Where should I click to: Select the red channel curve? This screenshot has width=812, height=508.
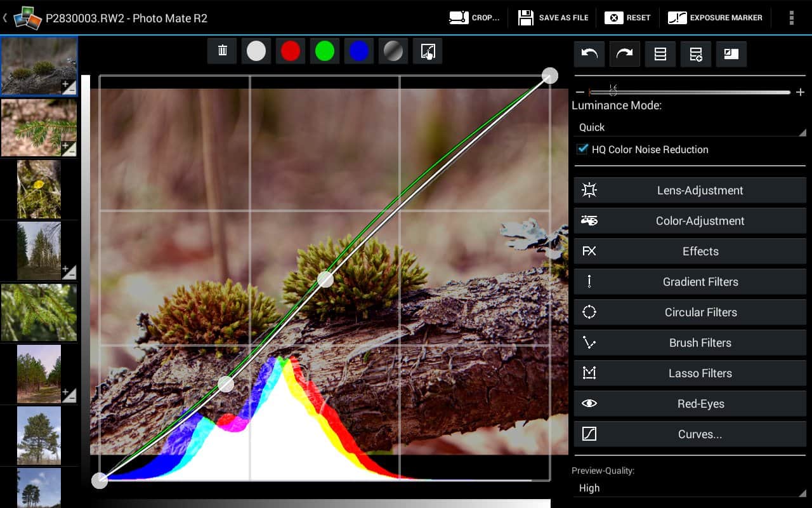(291, 51)
